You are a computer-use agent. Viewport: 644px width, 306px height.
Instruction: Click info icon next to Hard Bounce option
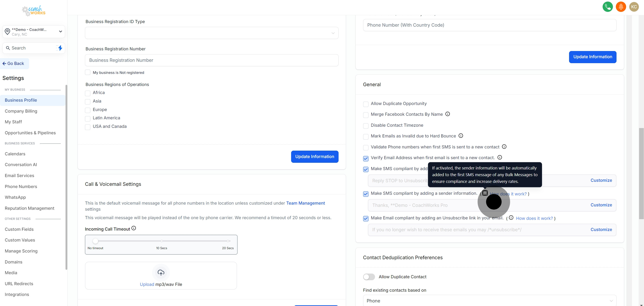461,136
